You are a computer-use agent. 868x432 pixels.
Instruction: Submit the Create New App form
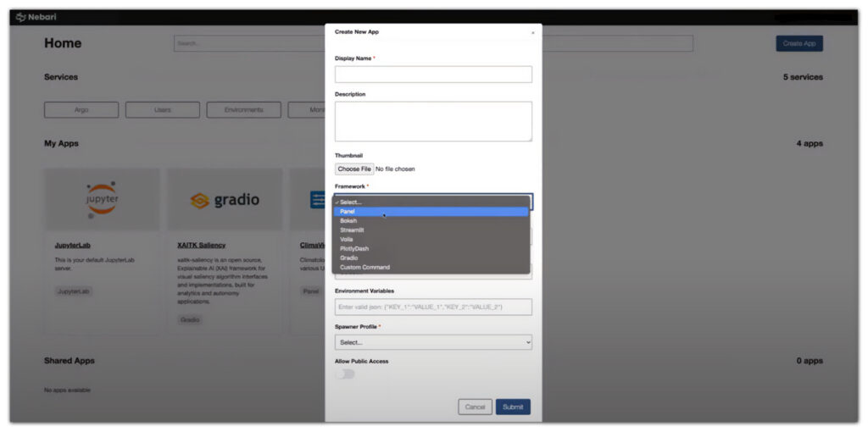click(x=513, y=407)
